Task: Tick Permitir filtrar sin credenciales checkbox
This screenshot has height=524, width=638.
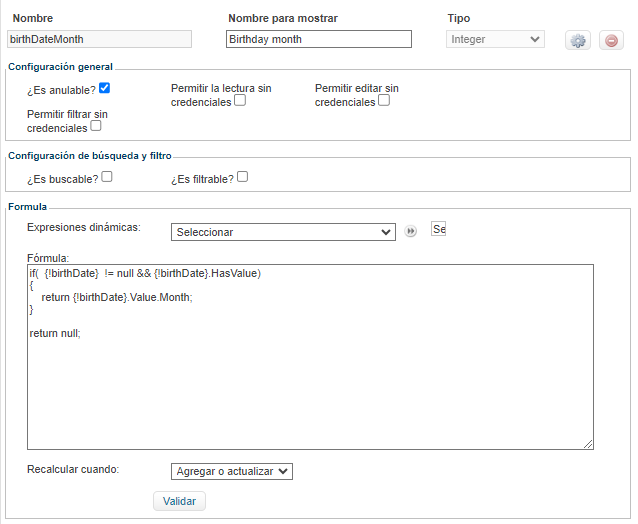Action: tap(96, 127)
